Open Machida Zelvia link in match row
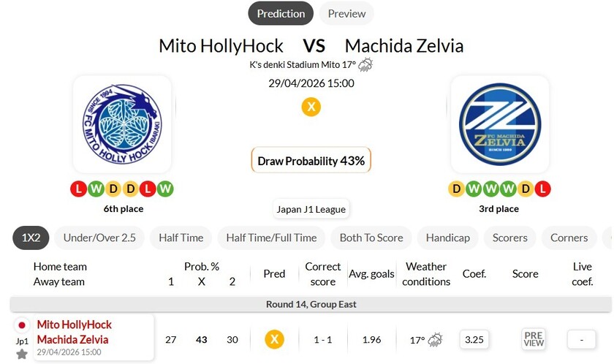This screenshot has height=364, width=614. [x=72, y=339]
